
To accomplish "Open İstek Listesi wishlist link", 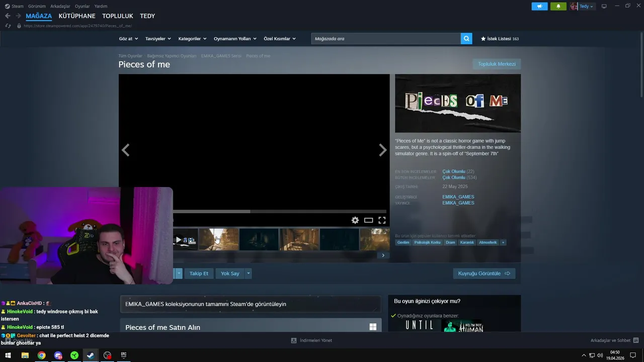I will pyautogui.click(x=500, y=39).
